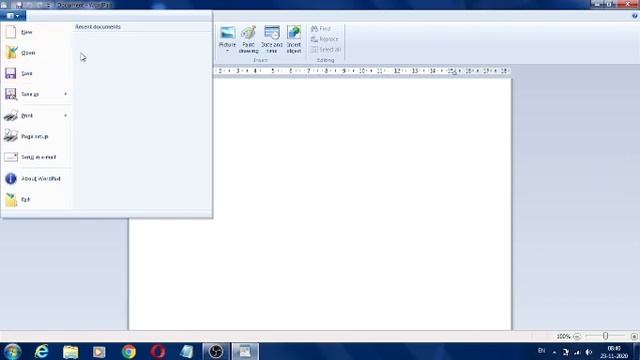Click Select all in Editing group
The width and height of the screenshot is (640, 360).
point(326,49)
